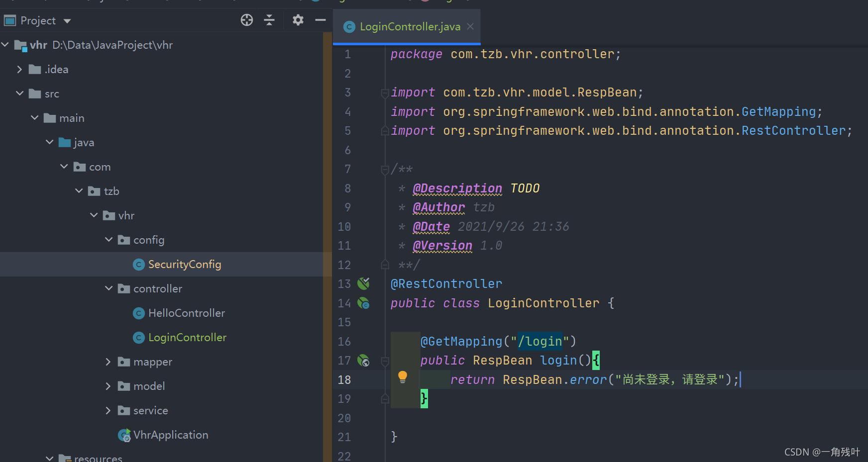This screenshot has height=462, width=868.
Task: Collapse the tzb package
Action: pos(79,191)
